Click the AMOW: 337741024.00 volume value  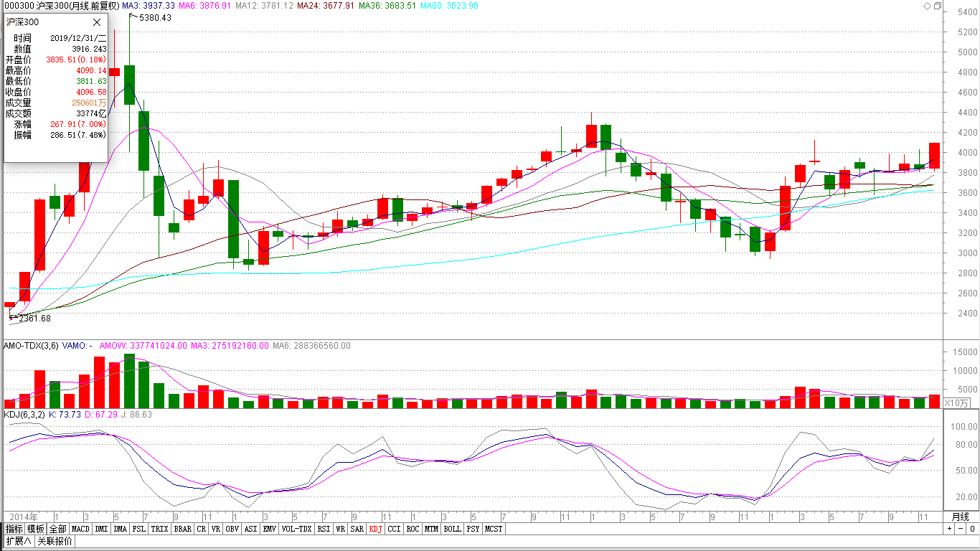click(x=143, y=345)
